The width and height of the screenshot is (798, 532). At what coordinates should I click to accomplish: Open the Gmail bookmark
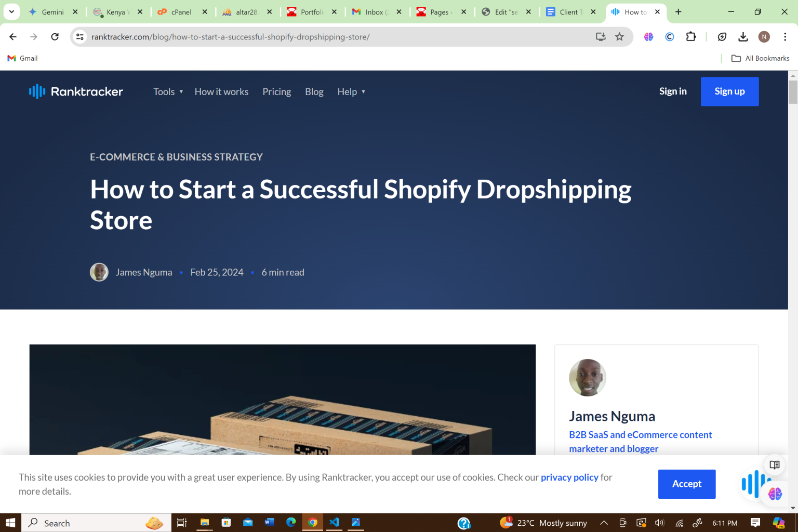click(x=22, y=58)
